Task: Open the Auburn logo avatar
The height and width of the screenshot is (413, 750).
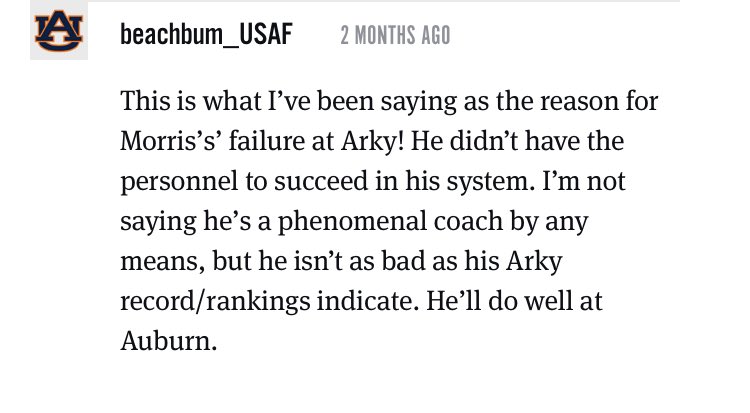Action: click(x=59, y=31)
